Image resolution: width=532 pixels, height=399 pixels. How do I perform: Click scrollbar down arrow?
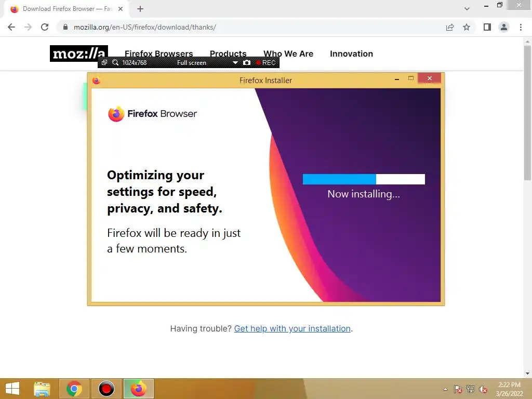(x=528, y=374)
